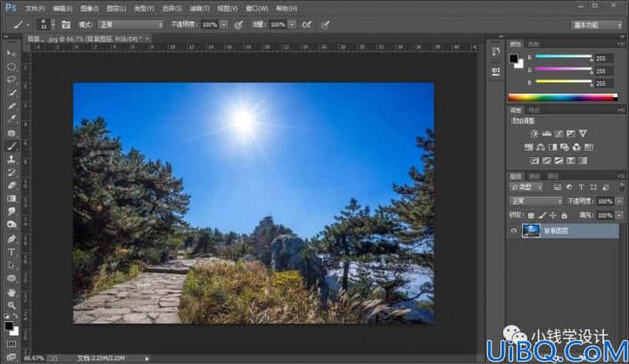Select the Zoom tool
This screenshot has width=629, height=364.
pos(12,305)
